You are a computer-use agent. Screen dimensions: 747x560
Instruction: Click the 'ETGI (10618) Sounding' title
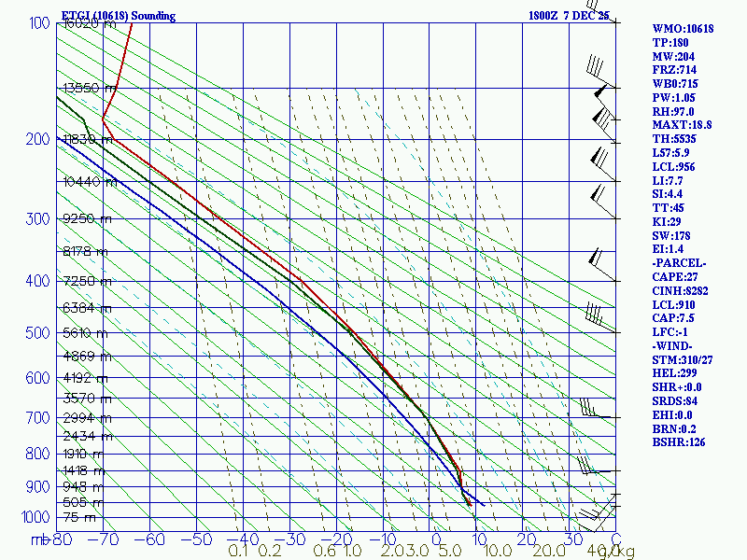point(119,16)
